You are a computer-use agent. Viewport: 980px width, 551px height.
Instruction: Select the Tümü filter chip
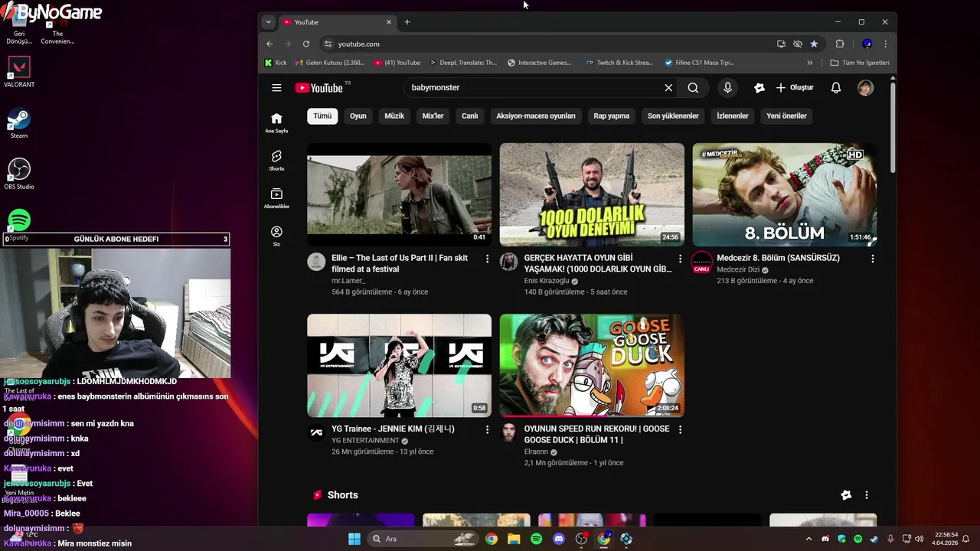click(322, 116)
